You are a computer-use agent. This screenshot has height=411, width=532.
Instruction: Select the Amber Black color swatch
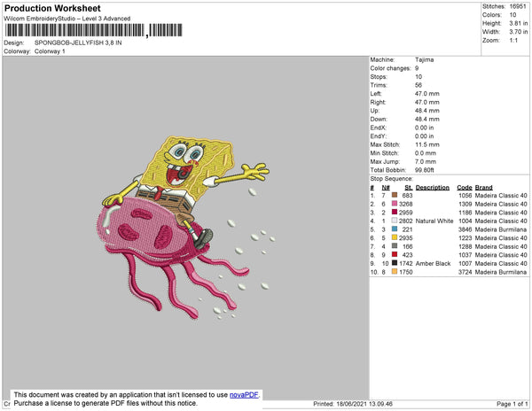[x=395, y=263]
